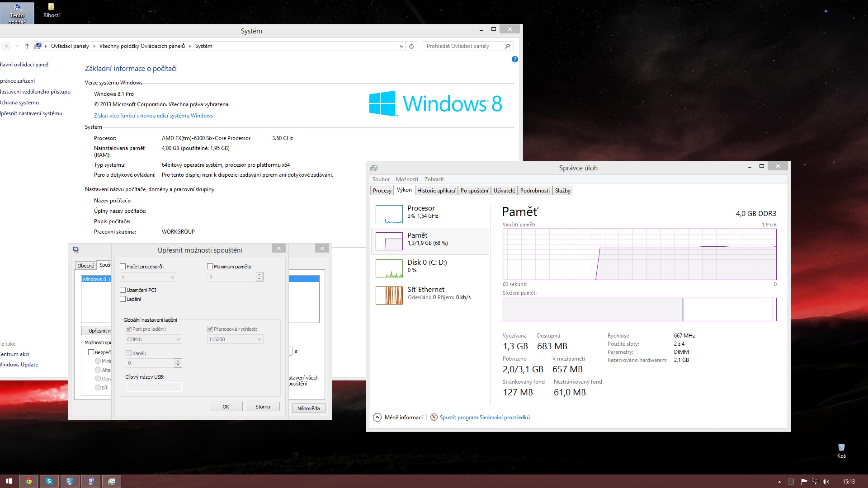The width and height of the screenshot is (868, 488).
Task: Toggle the Ladění checkbox
Action: pyautogui.click(x=123, y=299)
